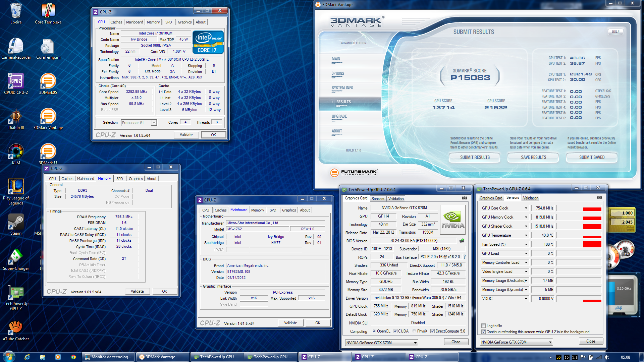
Task: Toggle CUDA checkbox in GPU-Z
Action: [x=395, y=331]
